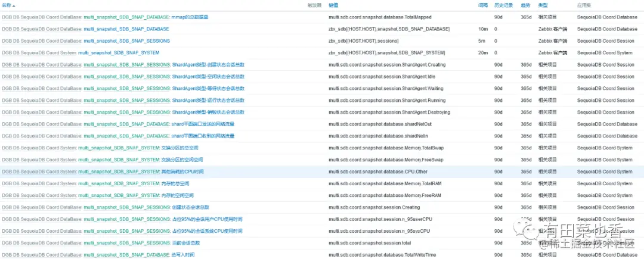644x259 pixels.
Task: Sort items by 键值 column header
Action: [333, 5]
